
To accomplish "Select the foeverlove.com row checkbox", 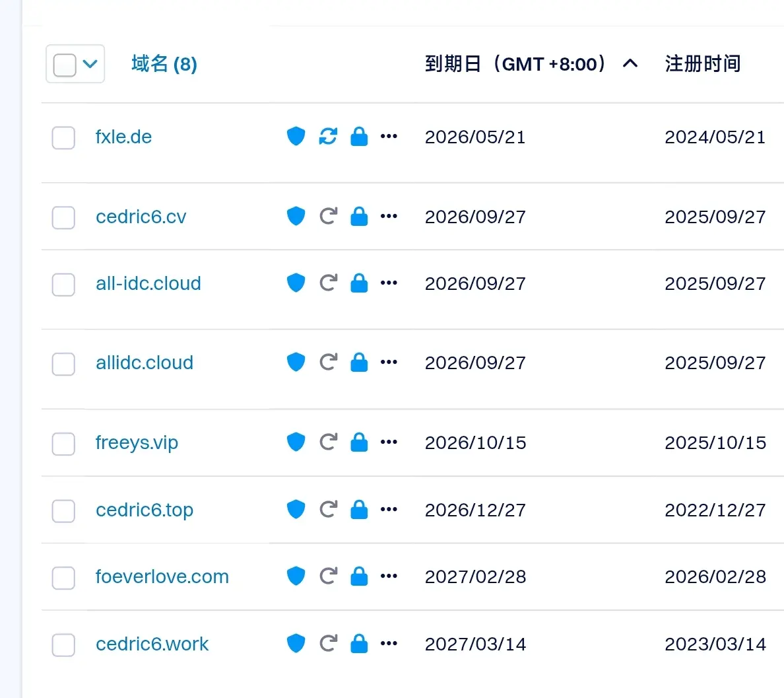I will click(63, 578).
